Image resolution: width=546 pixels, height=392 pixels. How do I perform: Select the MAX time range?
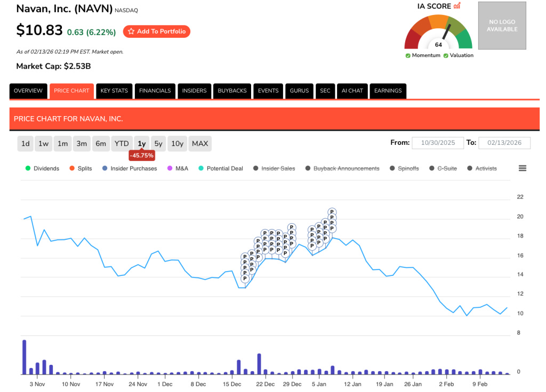point(200,143)
